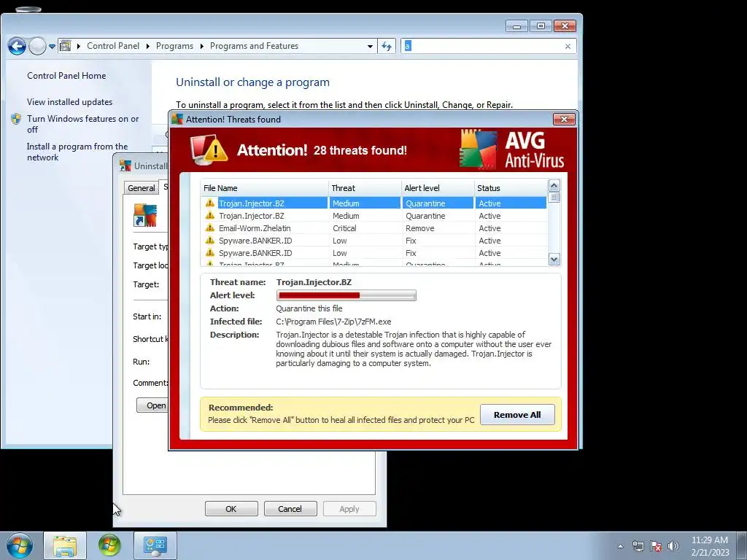Open the General tab in properties window
Image resolution: width=747 pixels, height=560 pixels.
(142, 188)
